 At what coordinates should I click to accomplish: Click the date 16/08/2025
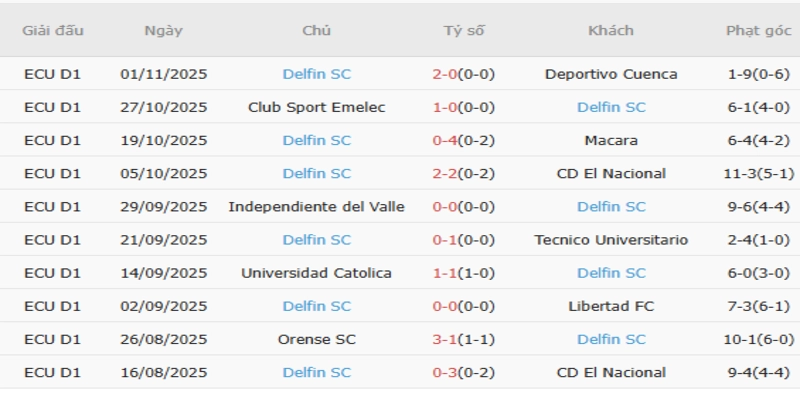(163, 372)
